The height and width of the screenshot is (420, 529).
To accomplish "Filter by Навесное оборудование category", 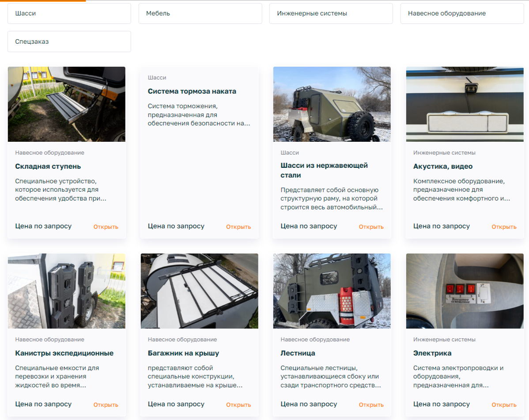I will point(462,14).
